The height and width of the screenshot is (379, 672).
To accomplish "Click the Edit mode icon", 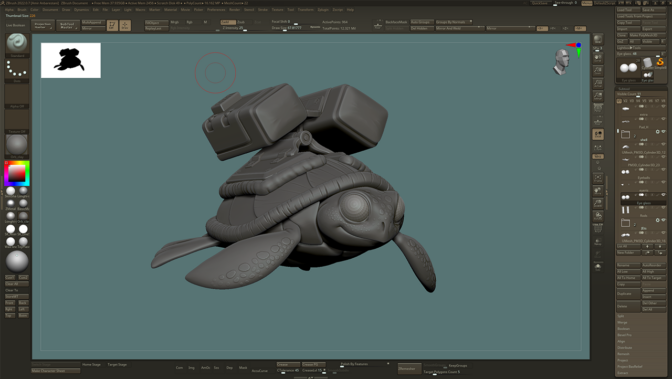I will (x=112, y=25).
